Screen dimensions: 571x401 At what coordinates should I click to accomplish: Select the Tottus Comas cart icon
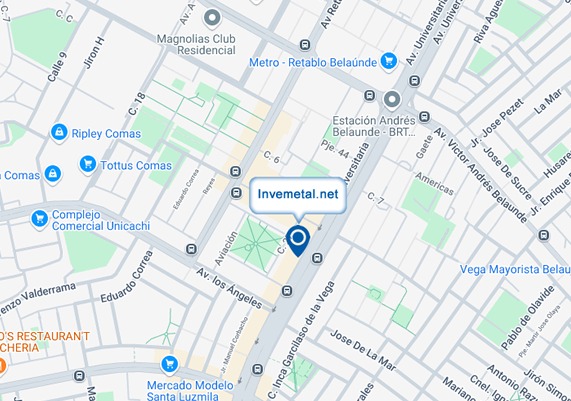pos(88,165)
